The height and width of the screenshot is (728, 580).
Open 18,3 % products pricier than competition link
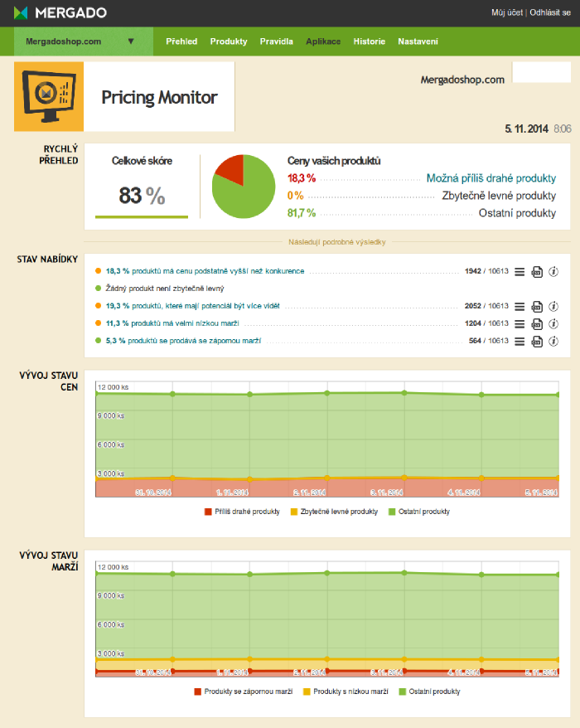click(205, 271)
